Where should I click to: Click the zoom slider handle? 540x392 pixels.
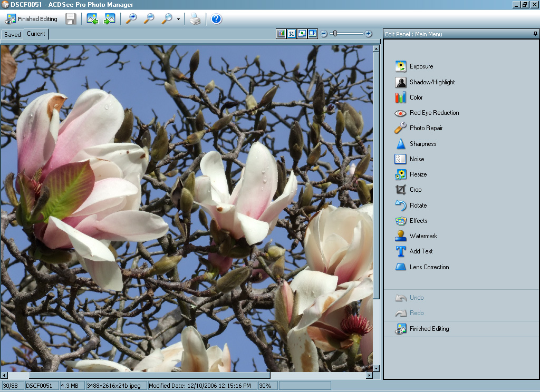tap(335, 34)
